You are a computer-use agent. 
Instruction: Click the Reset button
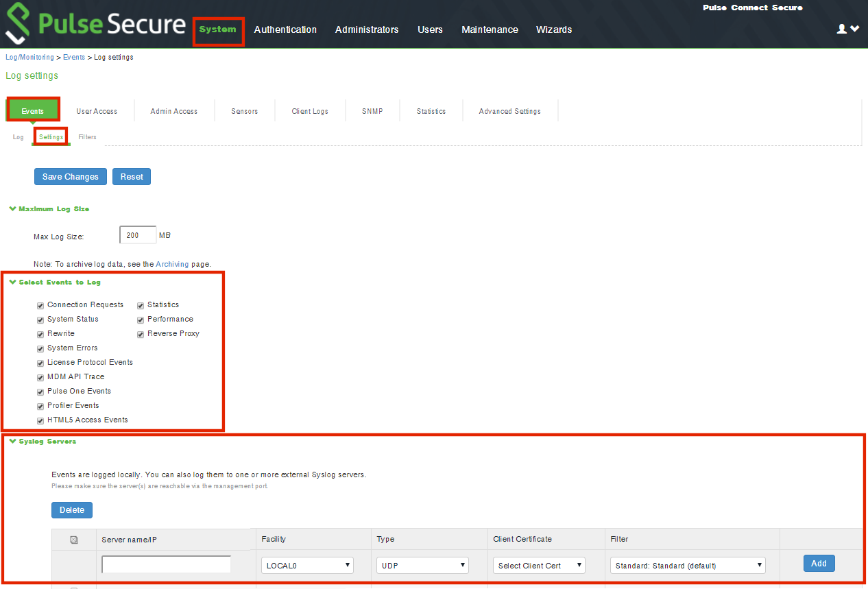click(x=132, y=177)
